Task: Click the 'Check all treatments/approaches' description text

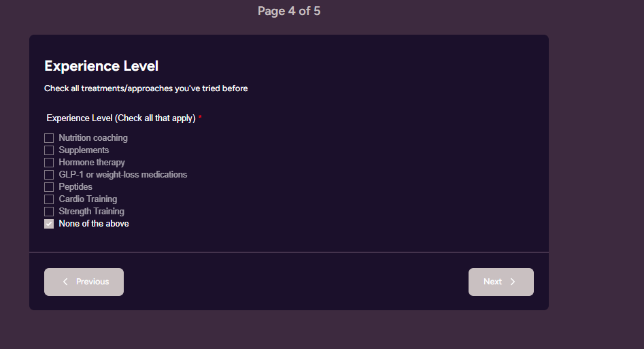Action: click(146, 88)
